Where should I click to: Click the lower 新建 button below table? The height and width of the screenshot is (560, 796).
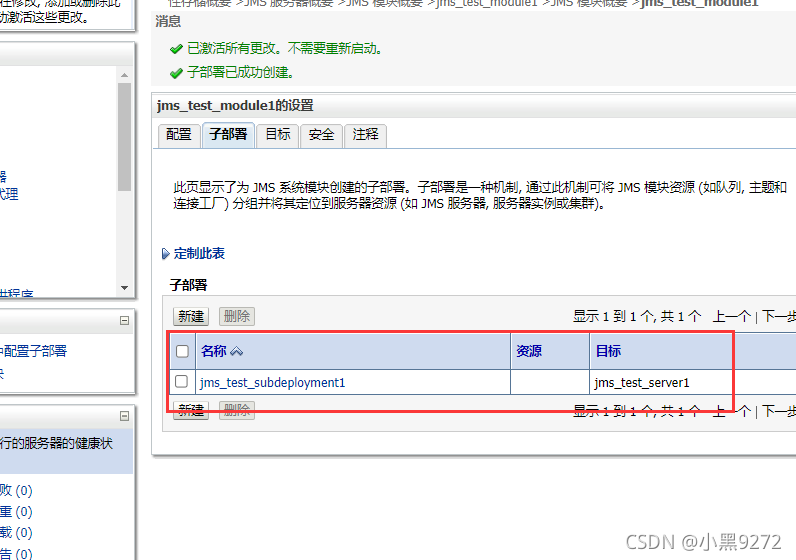pos(191,410)
